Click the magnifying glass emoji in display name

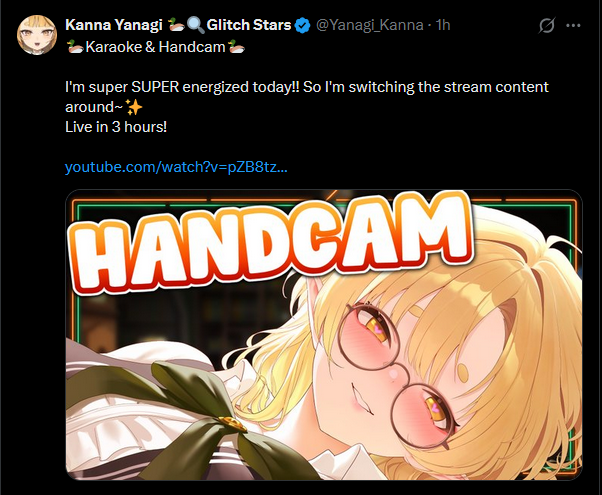[195, 25]
